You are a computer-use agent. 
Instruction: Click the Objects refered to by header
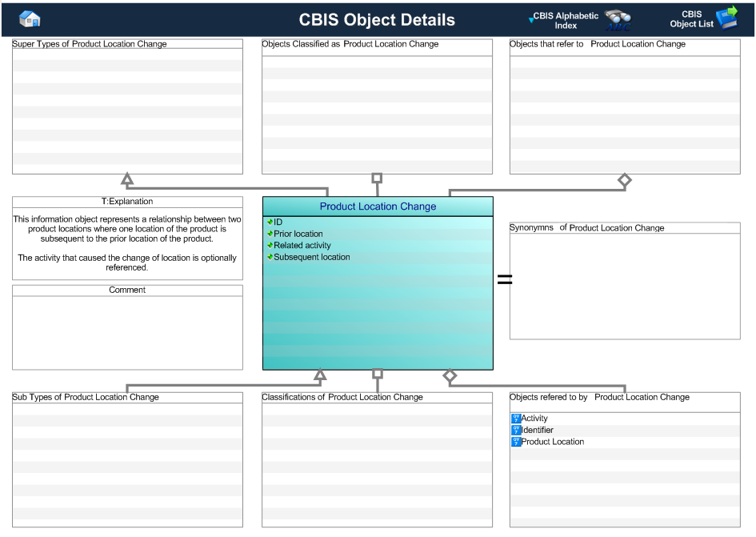[x=599, y=397]
